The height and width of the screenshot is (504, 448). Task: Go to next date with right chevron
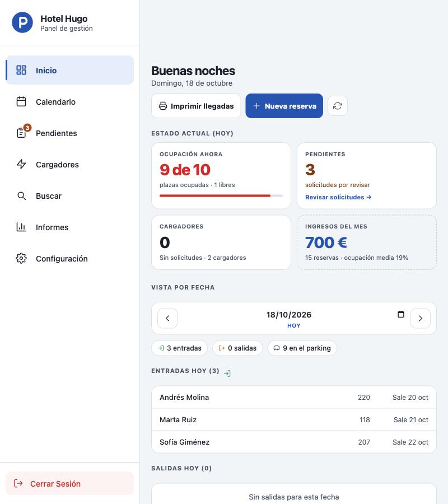tap(421, 318)
